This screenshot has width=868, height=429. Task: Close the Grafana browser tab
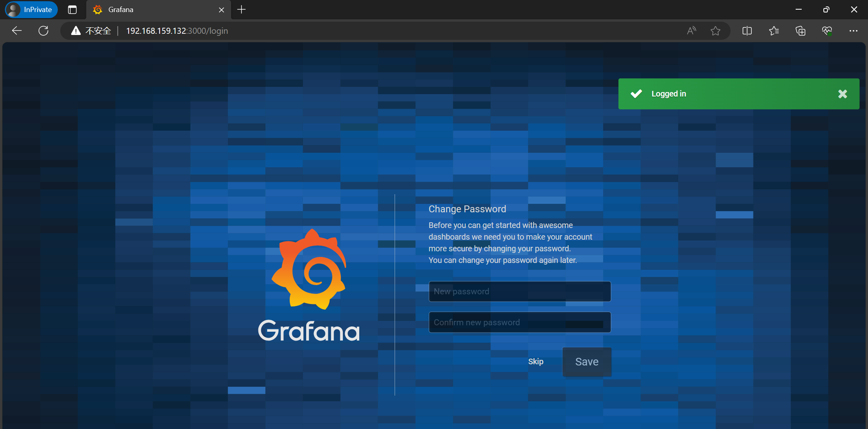[x=221, y=10]
